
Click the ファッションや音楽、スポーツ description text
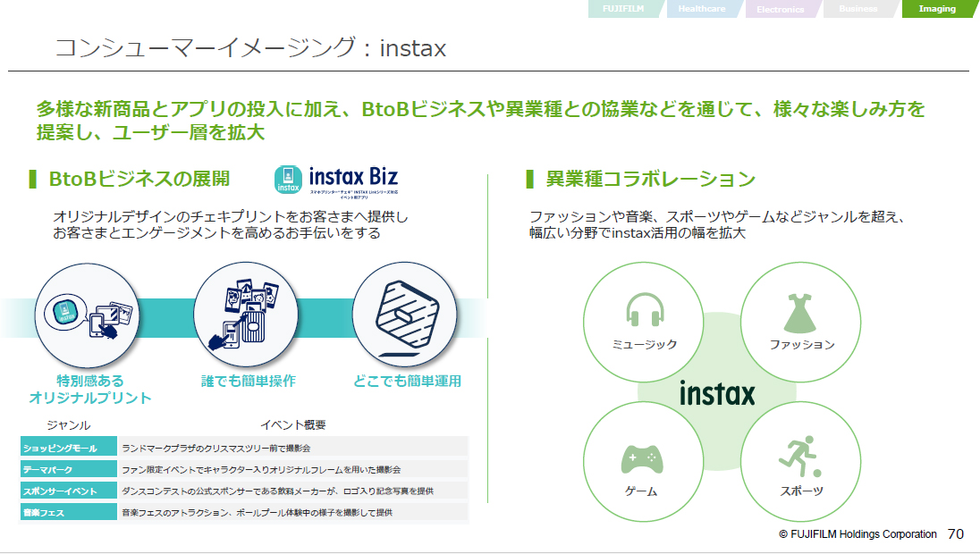717,225
